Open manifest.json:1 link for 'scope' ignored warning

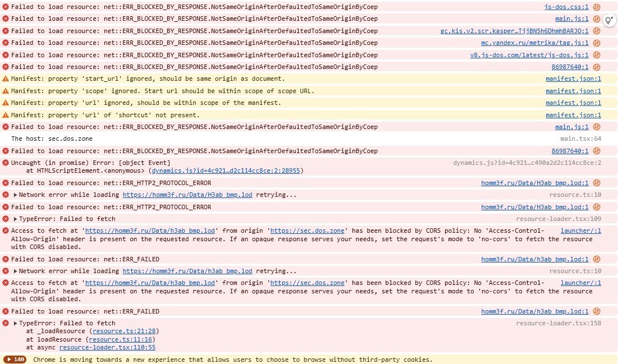tap(573, 91)
